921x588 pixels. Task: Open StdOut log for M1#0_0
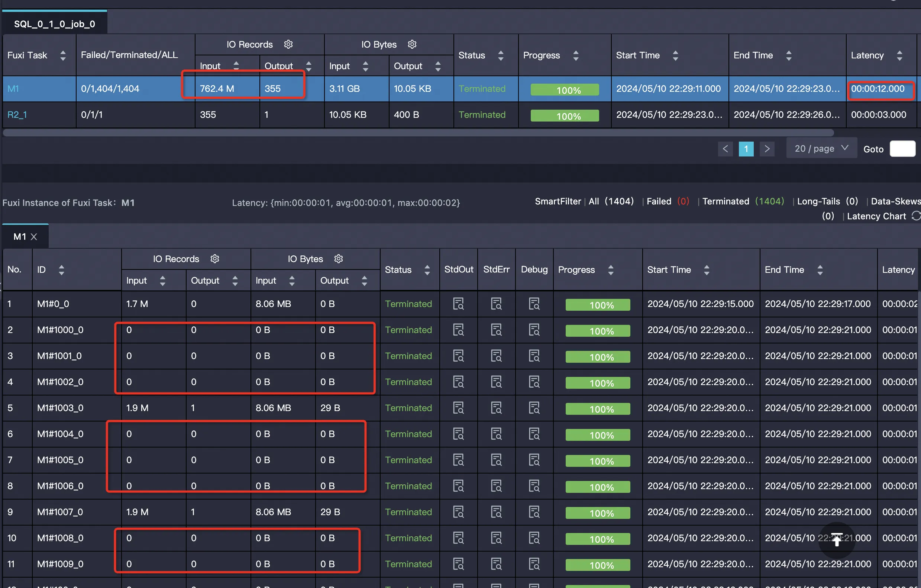point(458,304)
